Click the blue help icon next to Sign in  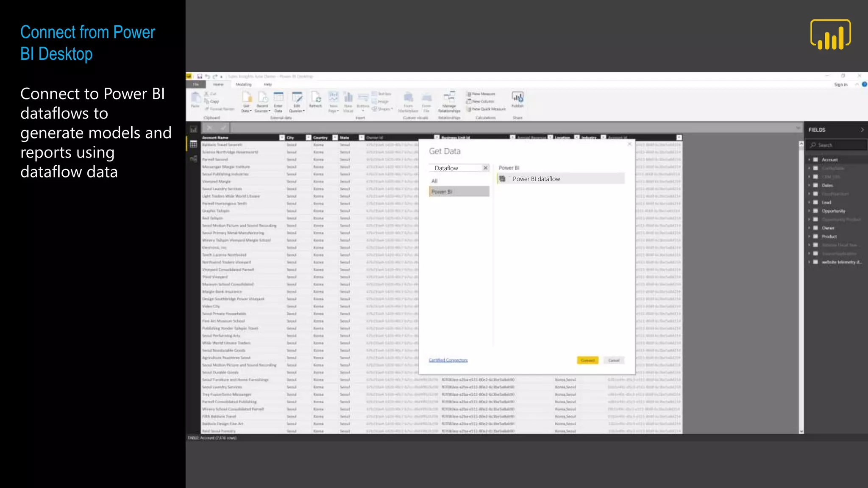coord(864,84)
